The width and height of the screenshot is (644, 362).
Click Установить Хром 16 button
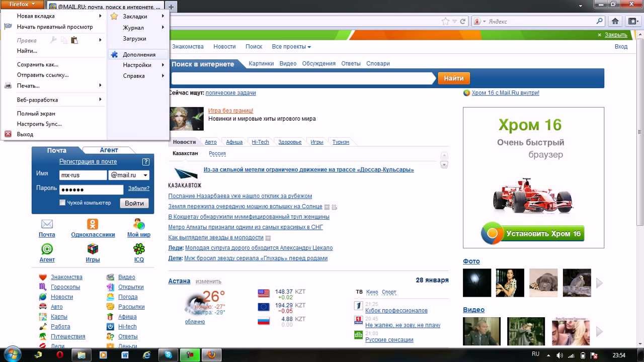[x=533, y=234]
